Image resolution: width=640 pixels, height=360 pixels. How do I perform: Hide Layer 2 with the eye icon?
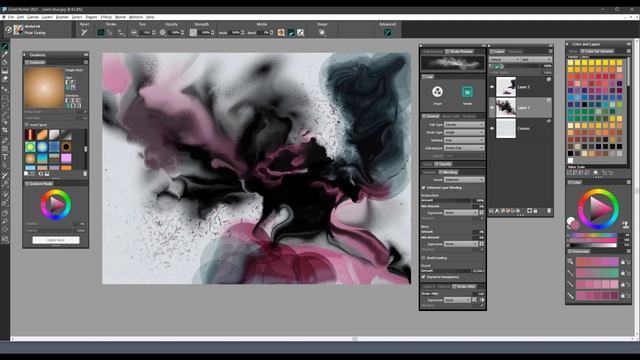pos(492,87)
